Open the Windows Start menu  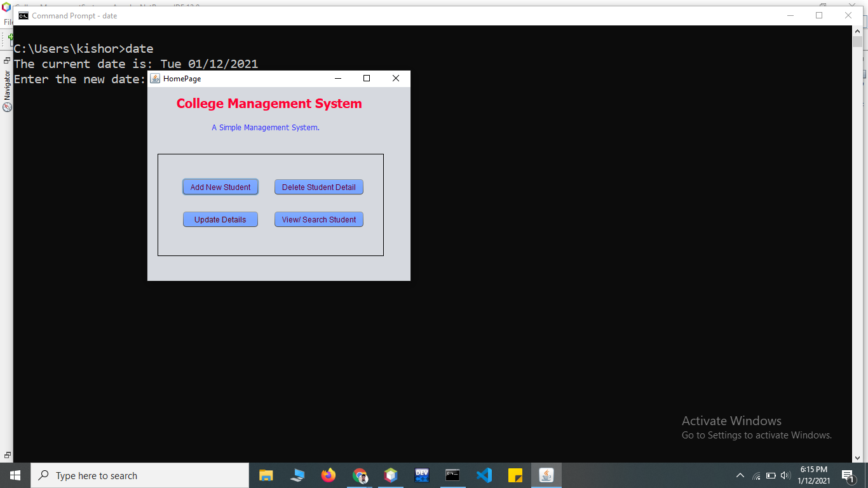15,475
